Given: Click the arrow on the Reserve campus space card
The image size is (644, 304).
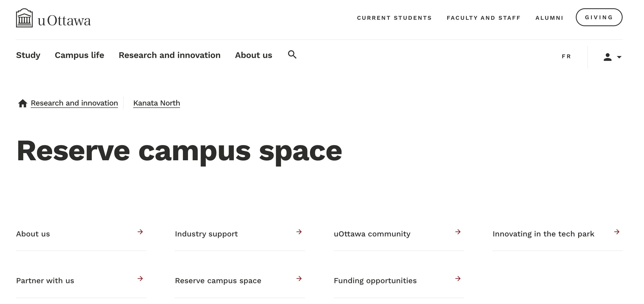Looking at the screenshot, I should pyautogui.click(x=299, y=279).
